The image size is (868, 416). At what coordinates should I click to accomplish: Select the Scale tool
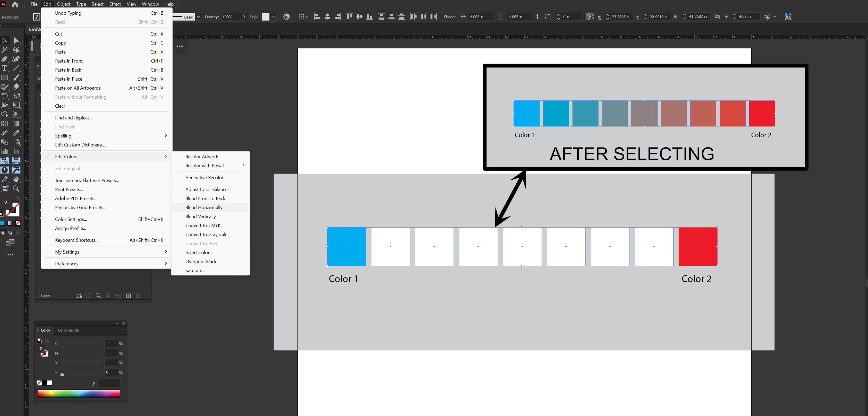coord(16,96)
